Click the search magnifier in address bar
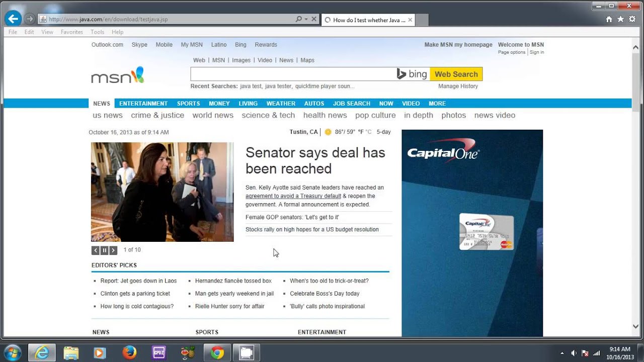This screenshot has height=362, width=644. coord(298,19)
